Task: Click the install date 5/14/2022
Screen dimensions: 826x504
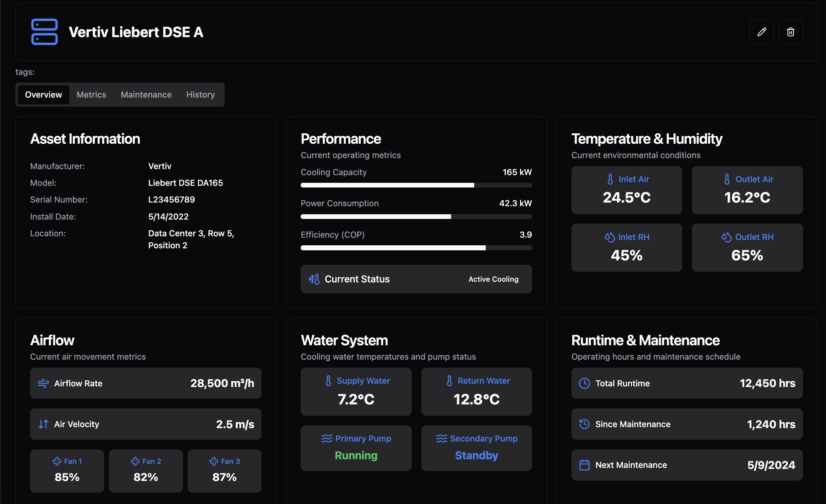Action: coord(168,217)
